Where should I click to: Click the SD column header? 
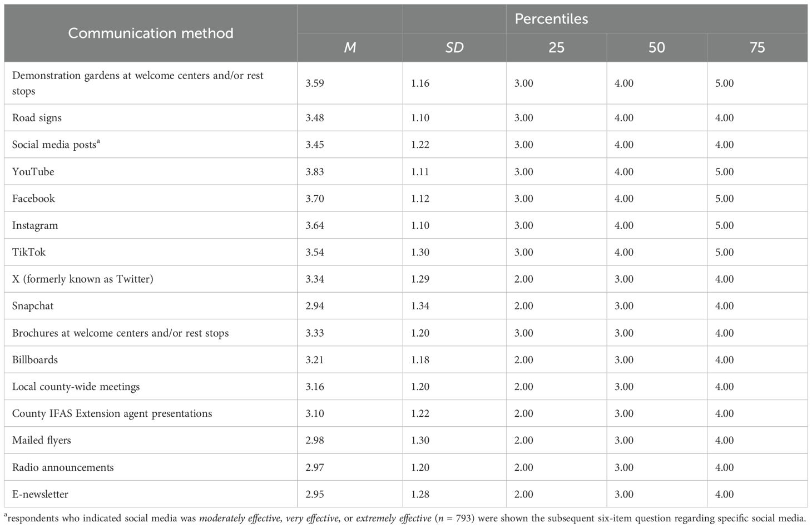tap(454, 47)
